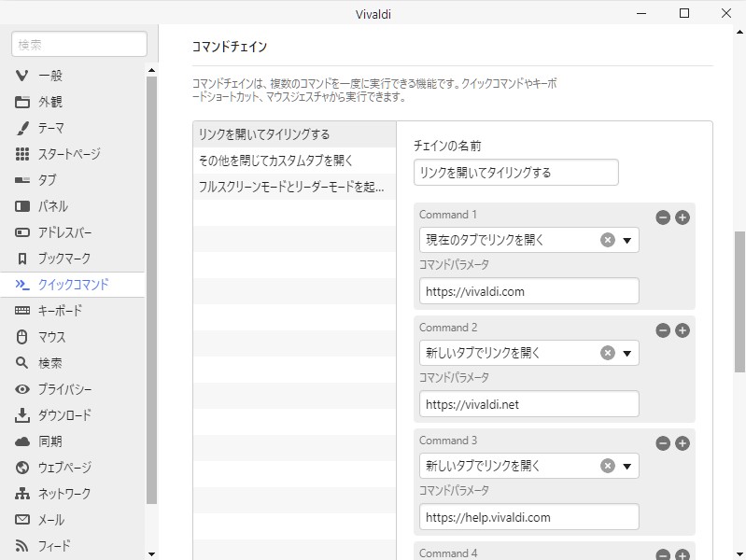The height and width of the screenshot is (560, 746).
Task: Open the スタートページ settings section
Action: [72, 154]
